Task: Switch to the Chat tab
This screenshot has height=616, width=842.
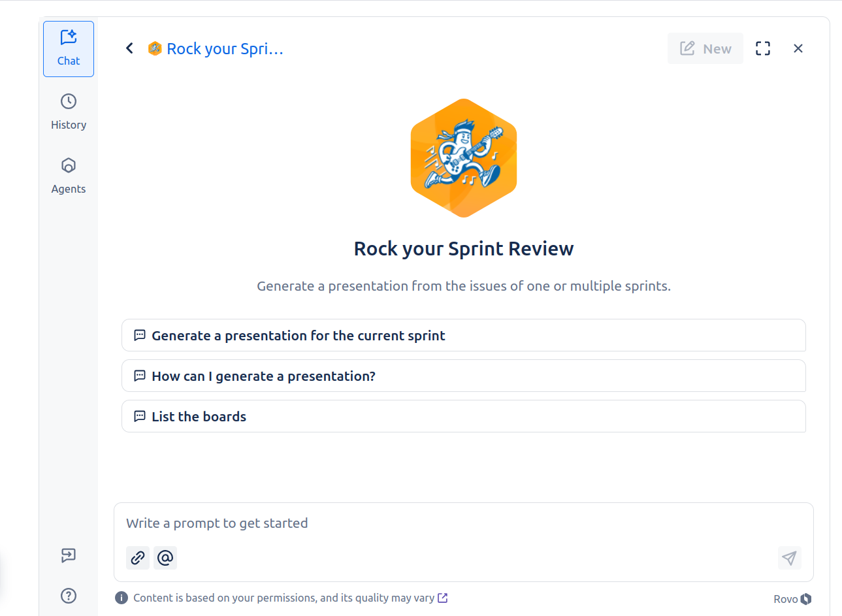Action: (68, 48)
